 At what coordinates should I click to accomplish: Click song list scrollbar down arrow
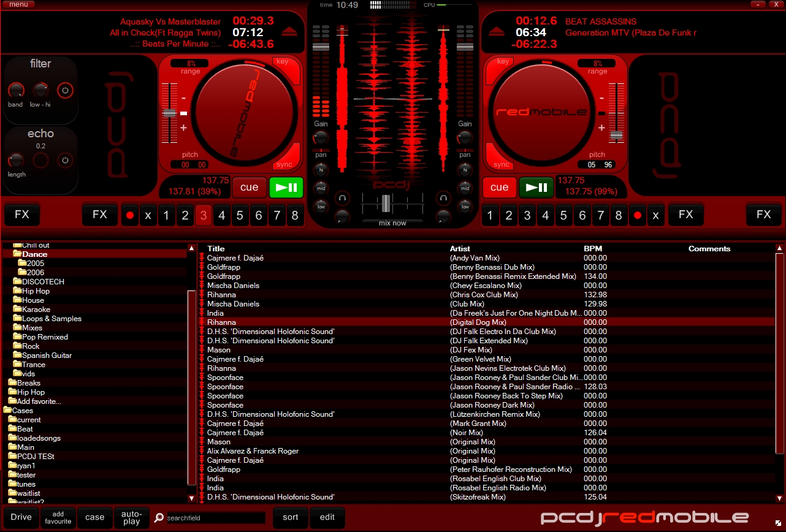point(780,499)
